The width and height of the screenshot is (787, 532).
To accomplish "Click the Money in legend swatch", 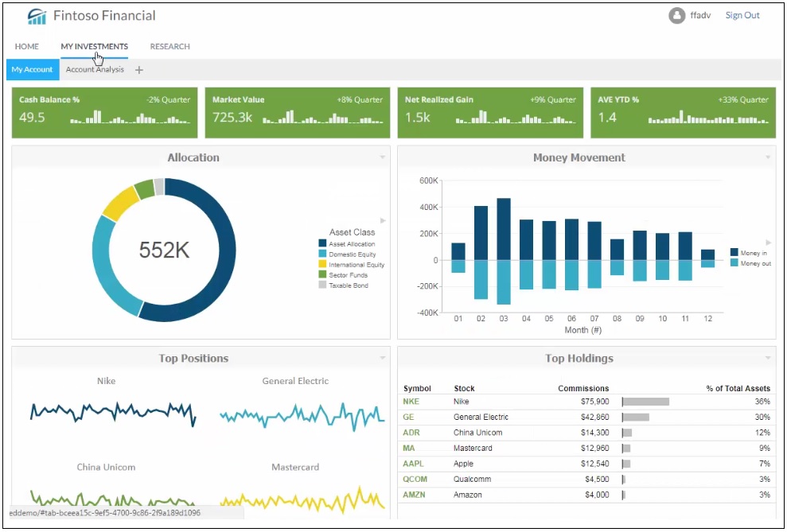I will [734, 253].
